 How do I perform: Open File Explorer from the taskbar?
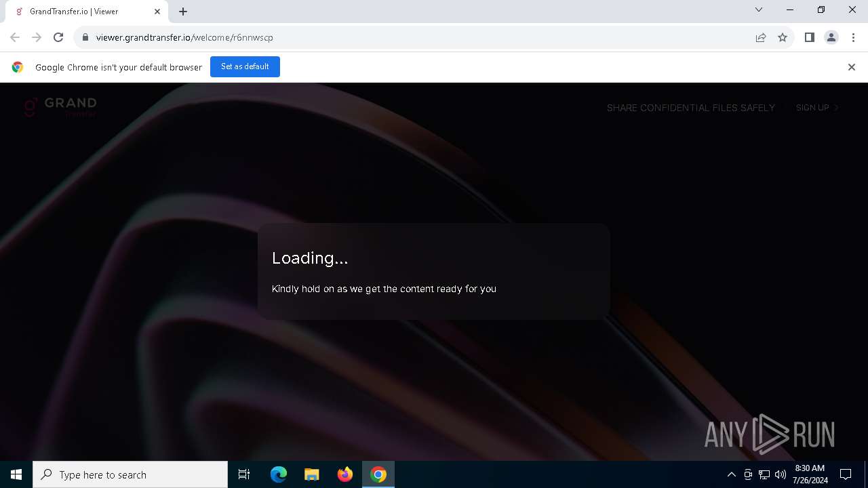pos(312,474)
